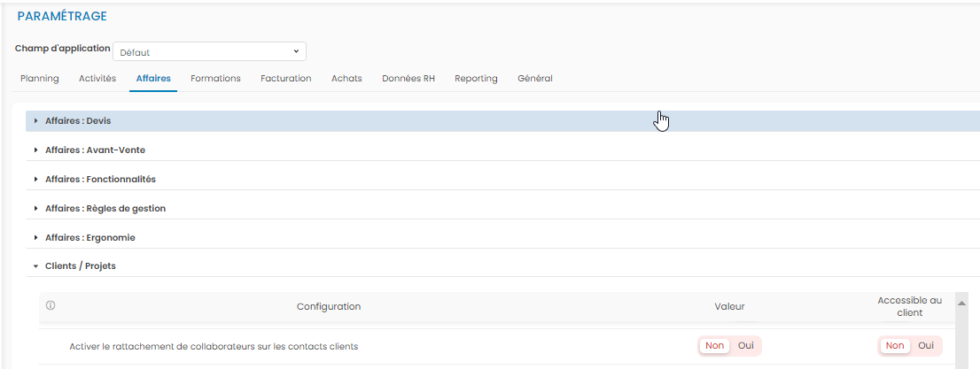
Task: Expand the Affaires : Devis section
Action: pyautogui.click(x=78, y=120)
